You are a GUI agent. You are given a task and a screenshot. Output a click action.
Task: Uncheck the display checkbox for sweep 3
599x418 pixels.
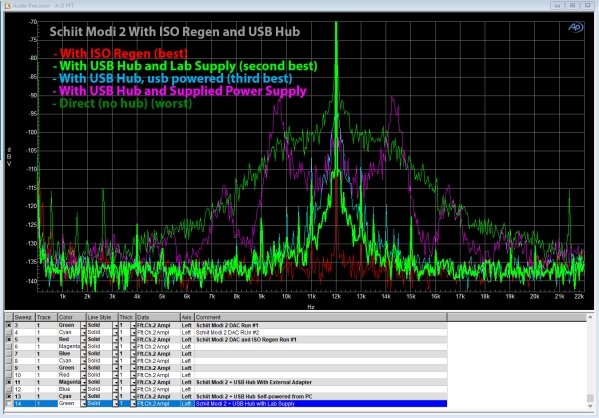pos(9,325)
